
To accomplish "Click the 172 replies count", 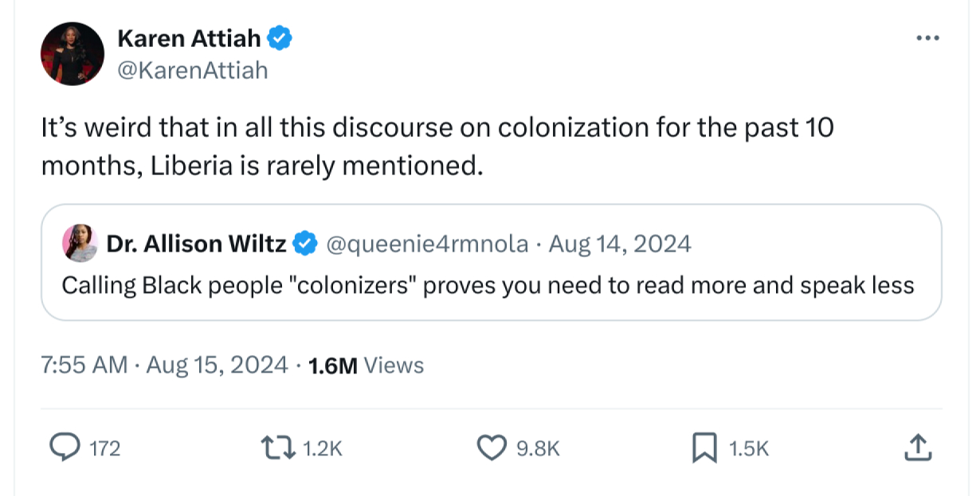I will pyautogui.click(x=104, y=449).
